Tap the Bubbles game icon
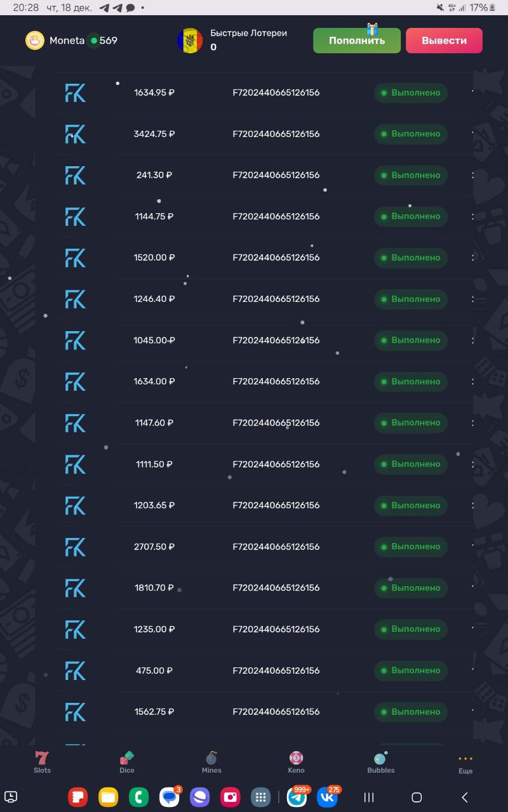 click(x=380, y=759)
